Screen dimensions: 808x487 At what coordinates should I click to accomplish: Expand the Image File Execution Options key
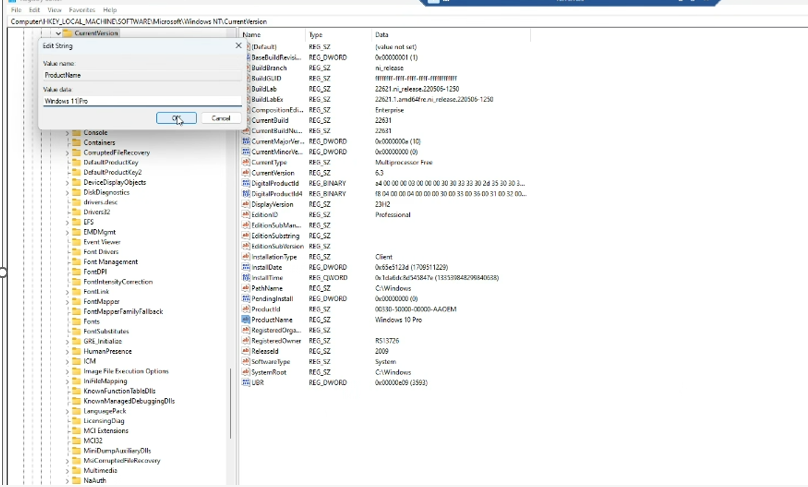point(67,371)
